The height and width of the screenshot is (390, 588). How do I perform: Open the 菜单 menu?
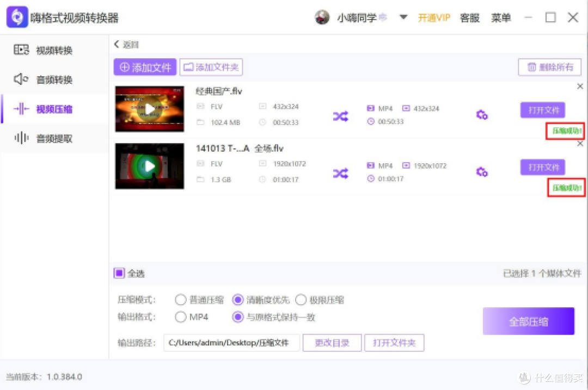(x=501, y=17)
